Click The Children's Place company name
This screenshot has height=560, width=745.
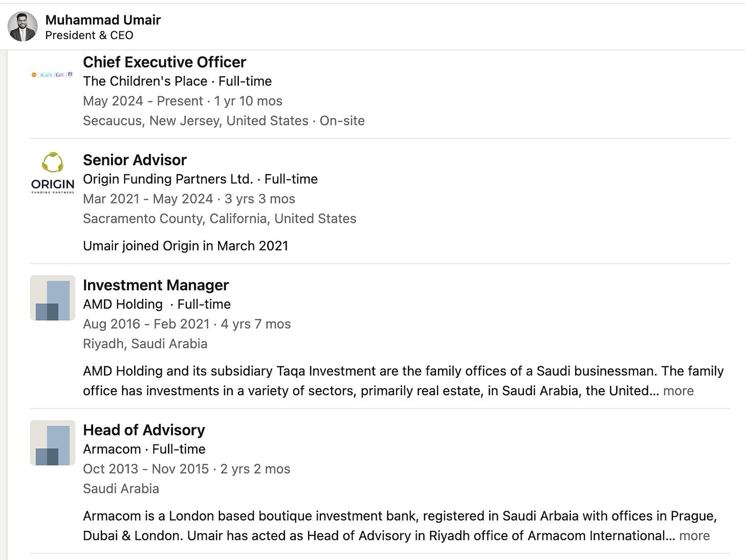pyautogui.click(x=145, y=81)
